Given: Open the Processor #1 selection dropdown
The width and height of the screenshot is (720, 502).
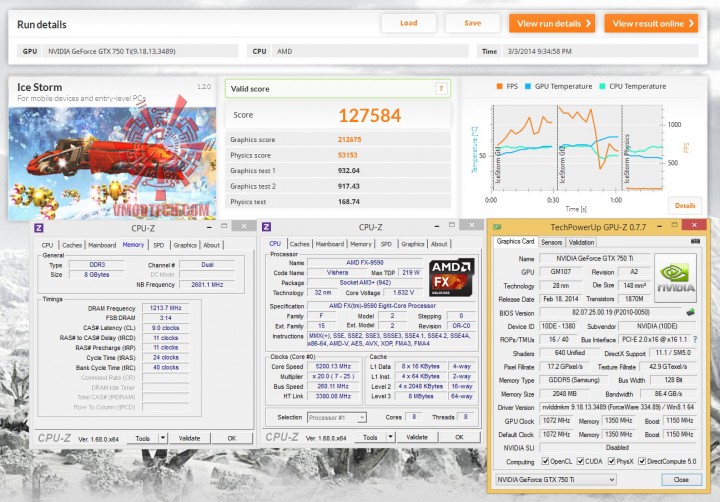Looking at the screenshot, I should pos(337,417).
